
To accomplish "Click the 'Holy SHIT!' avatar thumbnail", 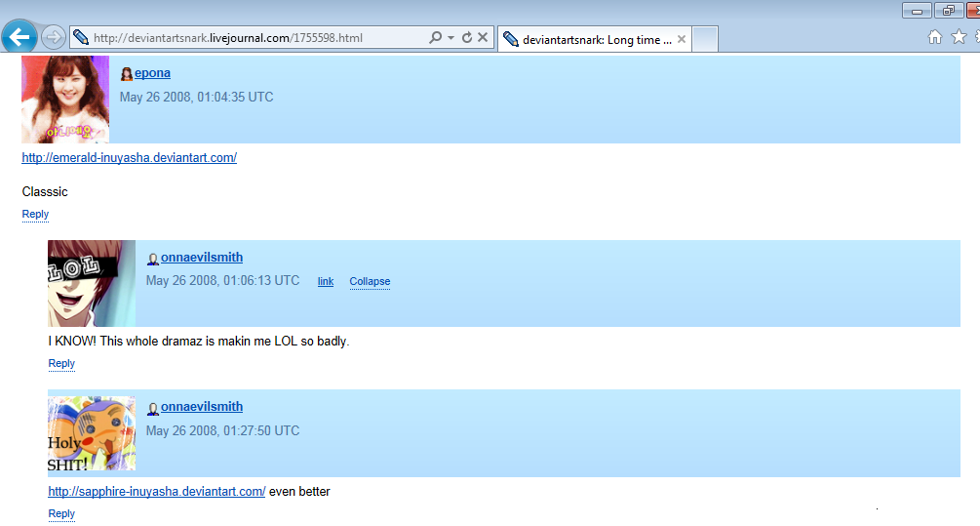I will click(92, 433).
